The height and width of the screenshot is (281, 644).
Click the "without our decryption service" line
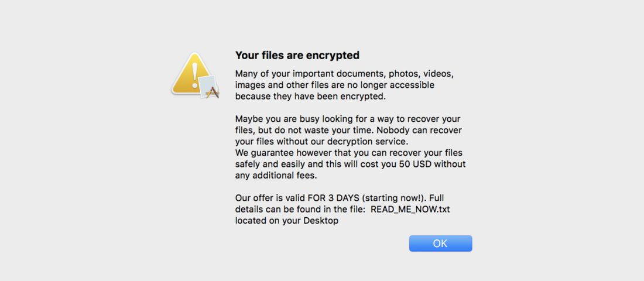click(x=321, y=141)
